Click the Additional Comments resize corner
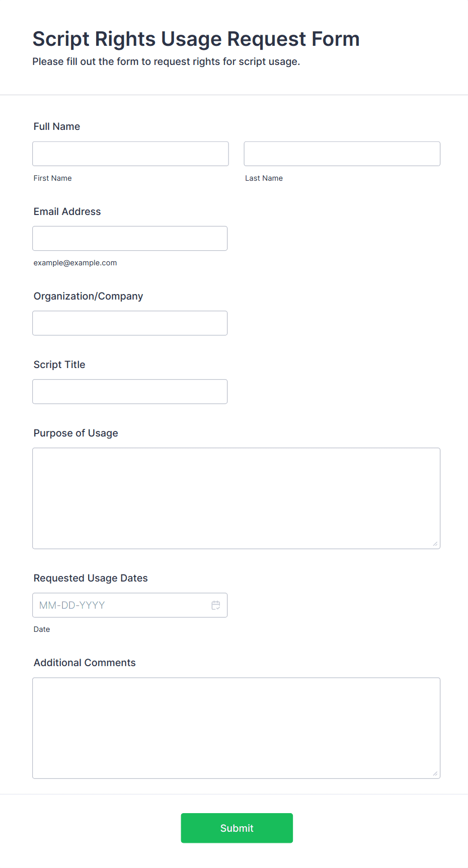 tap(435, 773)
